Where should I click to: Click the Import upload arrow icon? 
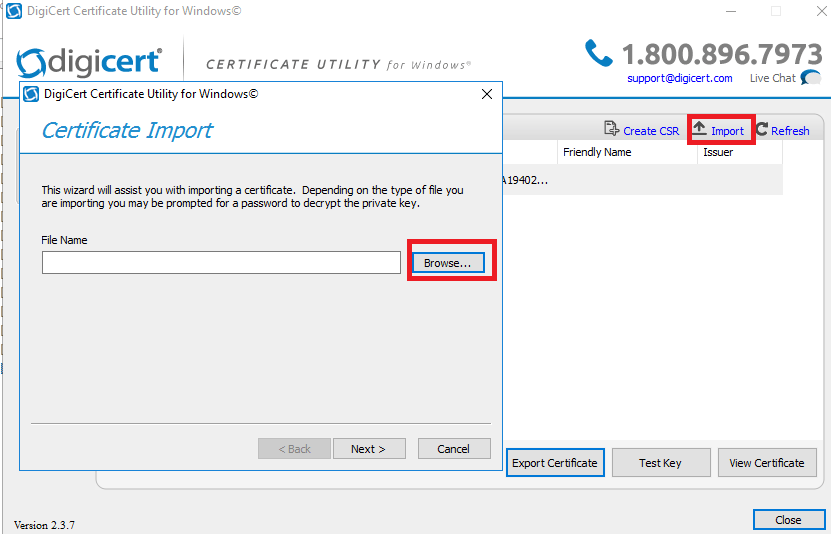coord(700,128)
